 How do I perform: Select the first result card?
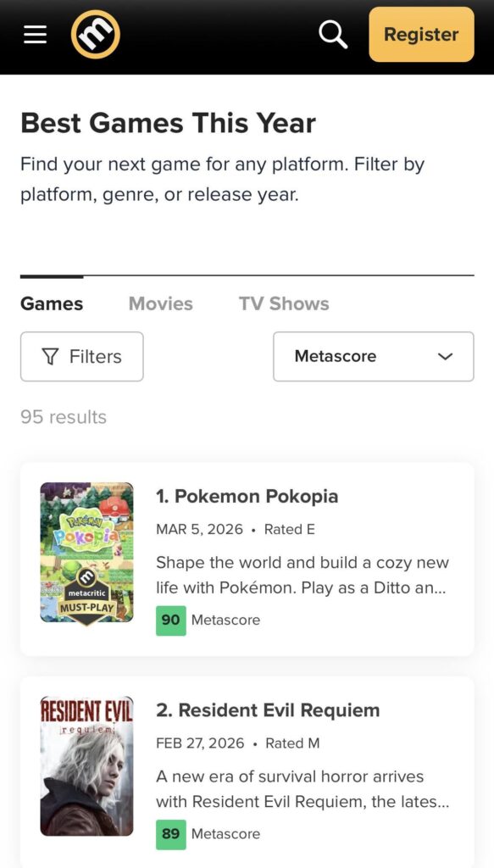click(247, 557)
